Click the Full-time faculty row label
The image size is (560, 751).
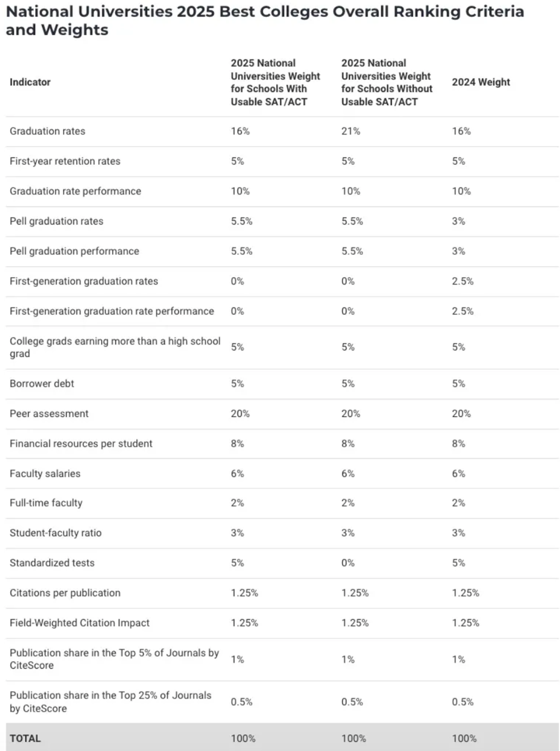pyautogui.click(x=46, y=503)
